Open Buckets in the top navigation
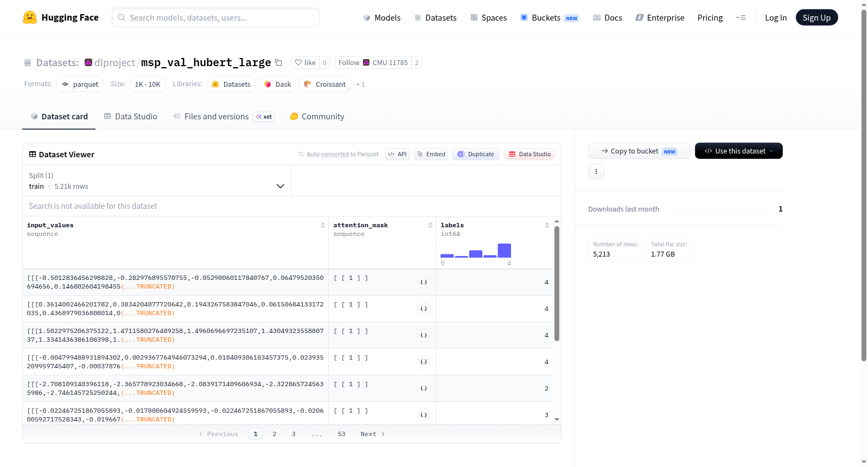The height and width of the screenshot is (467, 868). coord(550,17)
